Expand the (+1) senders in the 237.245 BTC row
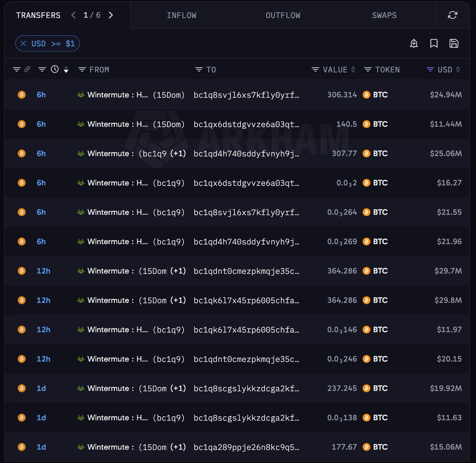Viewport: 476px width, 463px height. pyautogui.click(x=178, y=388)
